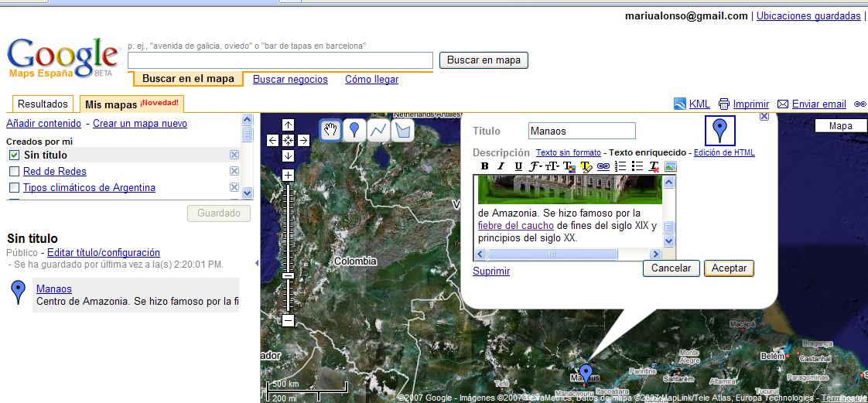Check Tipos climáticos de Argentina checkbox

(15, 188)
